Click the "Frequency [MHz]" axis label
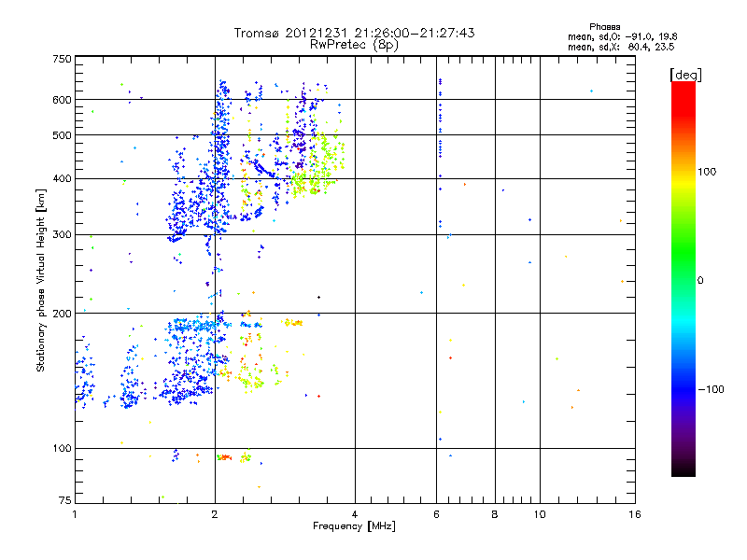 coord(354,526)
